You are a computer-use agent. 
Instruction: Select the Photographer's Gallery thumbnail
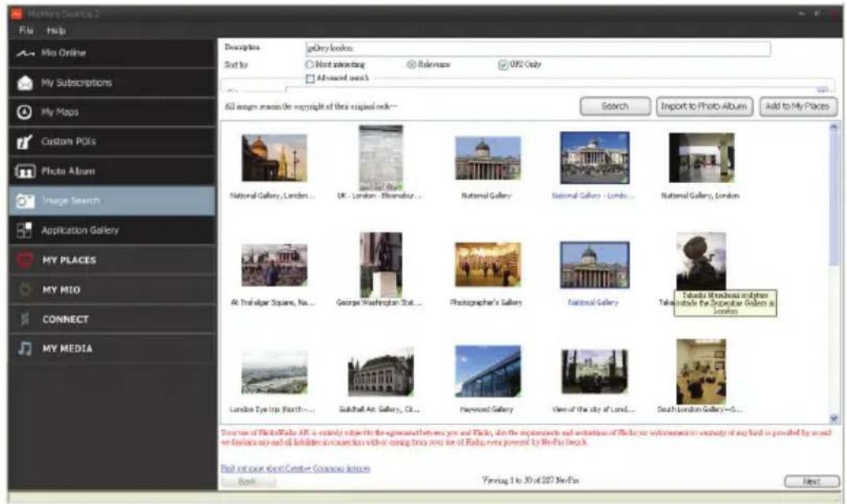(488, 265)
